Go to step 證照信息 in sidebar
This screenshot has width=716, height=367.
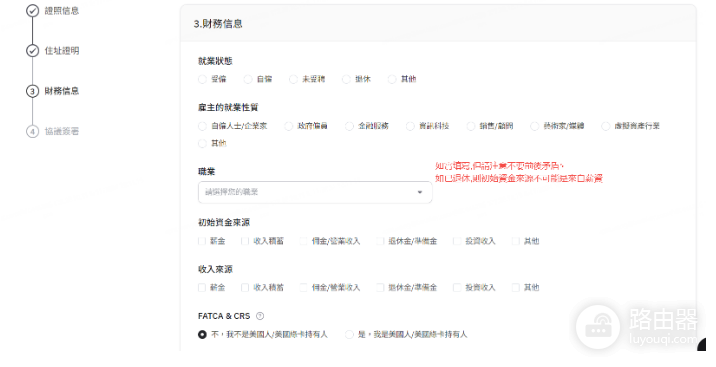62,10
